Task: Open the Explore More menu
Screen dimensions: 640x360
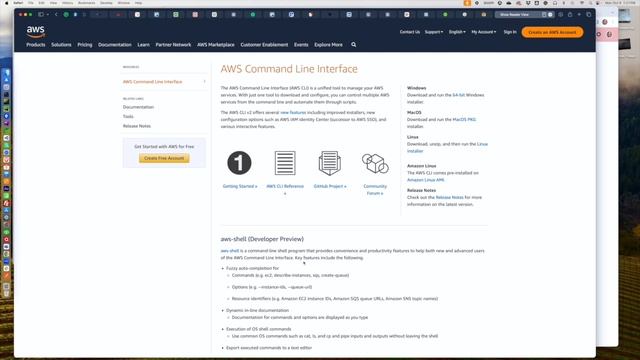Action: click(x=328, y=45)
